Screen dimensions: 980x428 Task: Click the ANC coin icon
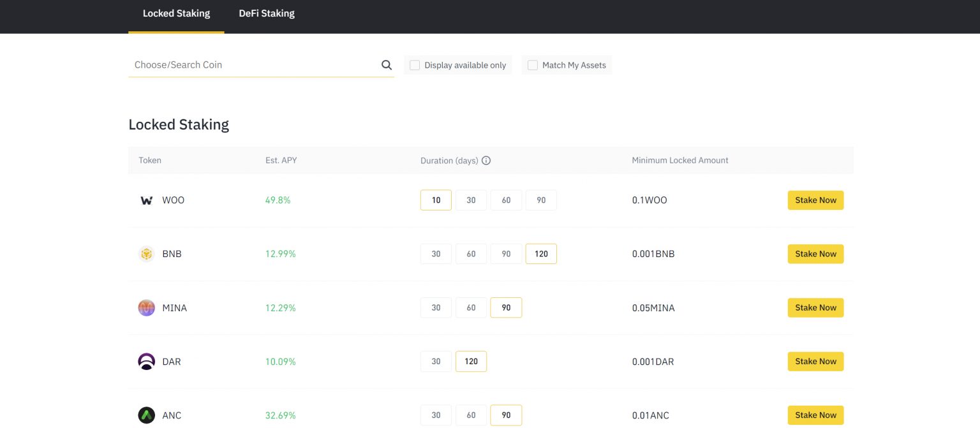pyautogui.click(x=146, y=415)
